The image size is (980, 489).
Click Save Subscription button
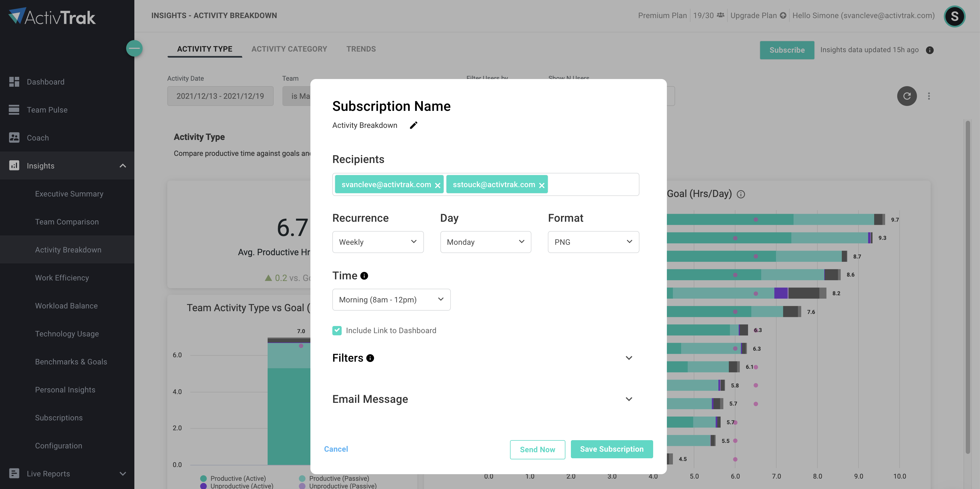(612, 449)
